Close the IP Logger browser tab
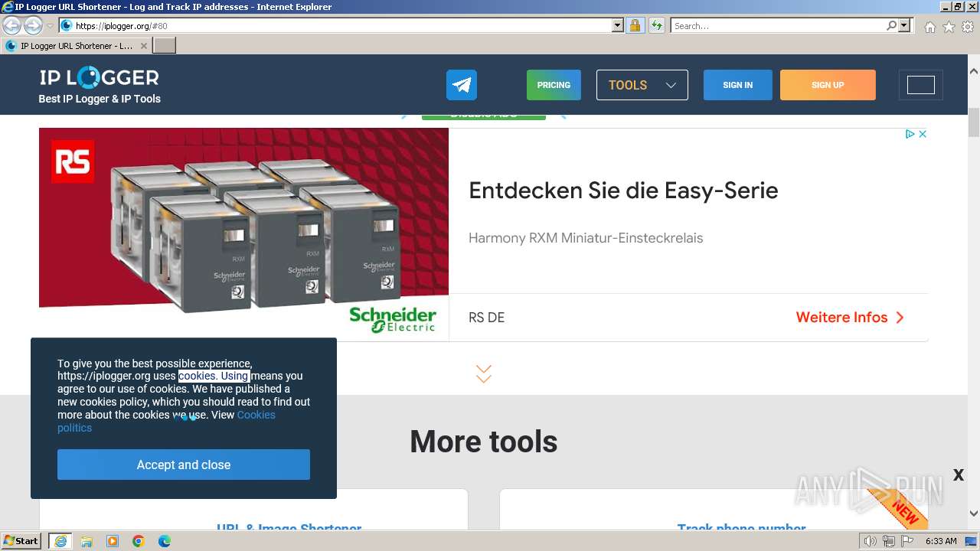This screenshot has width=980, height=551. (x=143, y=46)
